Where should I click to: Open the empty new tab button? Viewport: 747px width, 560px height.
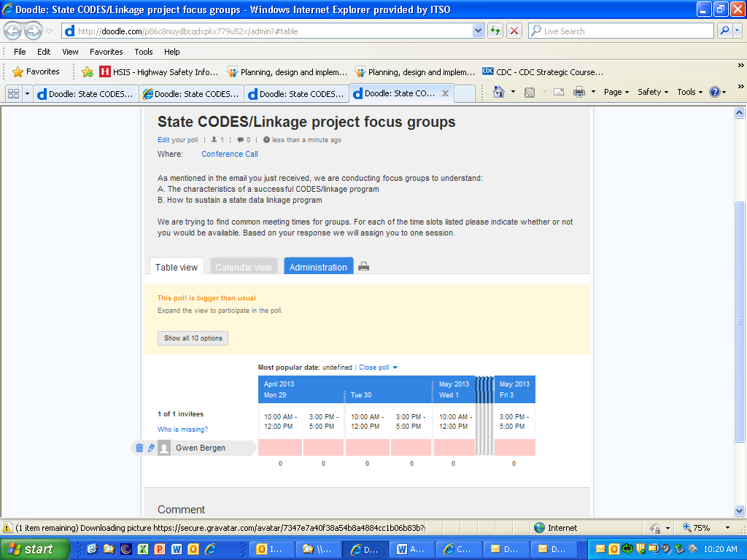(x=465, y=93)
